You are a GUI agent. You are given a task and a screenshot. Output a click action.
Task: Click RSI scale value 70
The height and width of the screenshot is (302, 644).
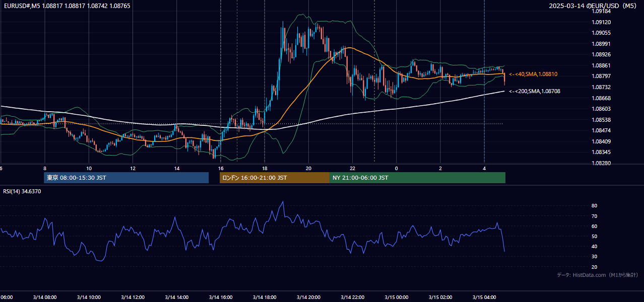pos(594,216)
